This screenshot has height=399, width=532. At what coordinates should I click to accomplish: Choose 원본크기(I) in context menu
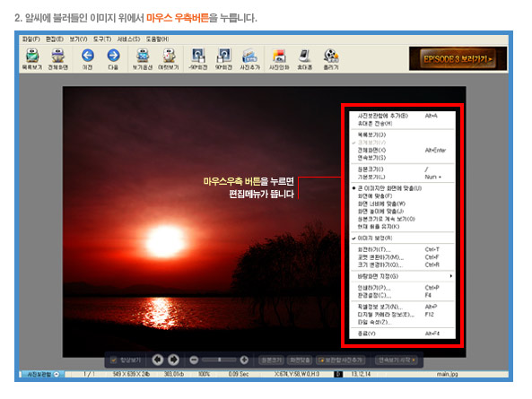(402, 169)
